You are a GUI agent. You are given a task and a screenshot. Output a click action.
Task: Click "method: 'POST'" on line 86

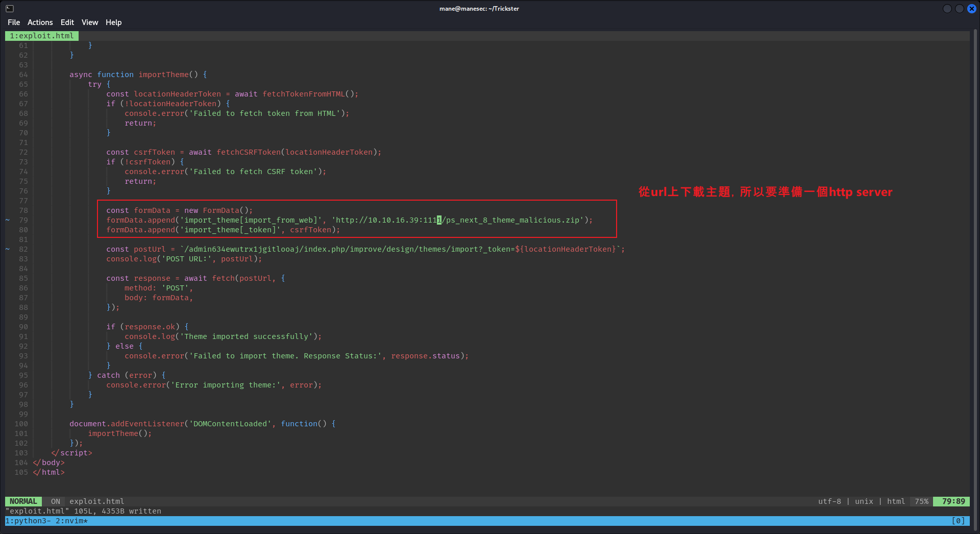159,288
